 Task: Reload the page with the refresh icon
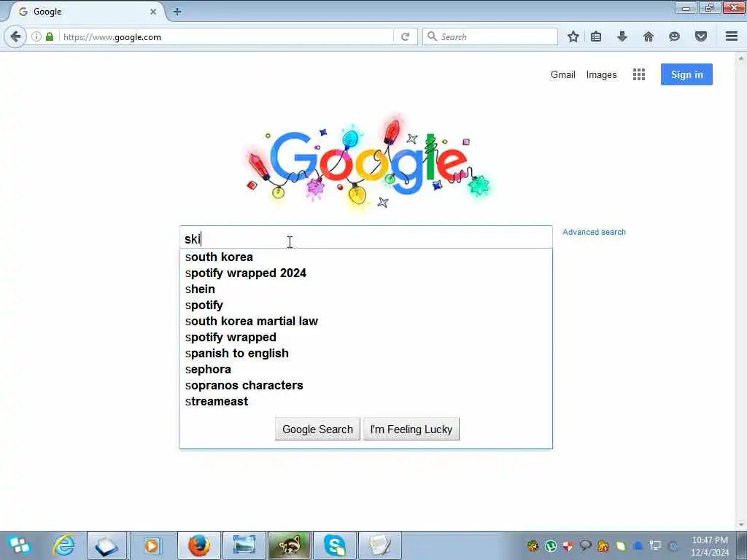coord(406,36)
